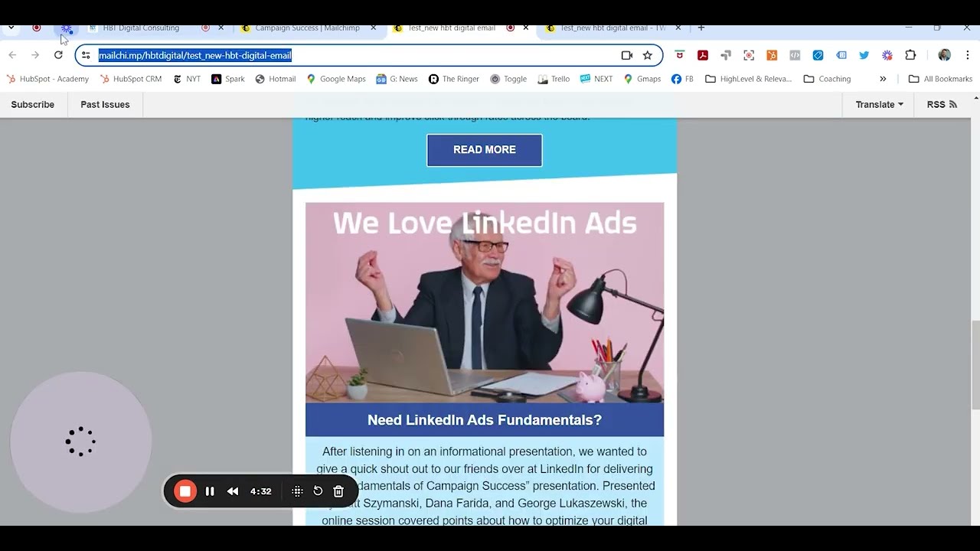Open the Twitter bird extension
Image resolution: width=980 pixels, height=551 pixels.
point(864,55)
